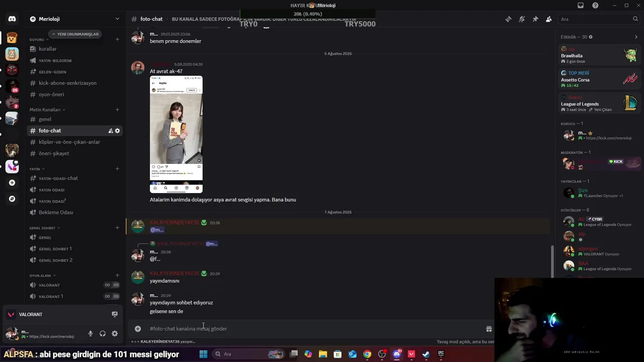Open VALORANT activity screen icon in user panel
644x362 pixels.
pyautogui.click(x=115, y=314)
